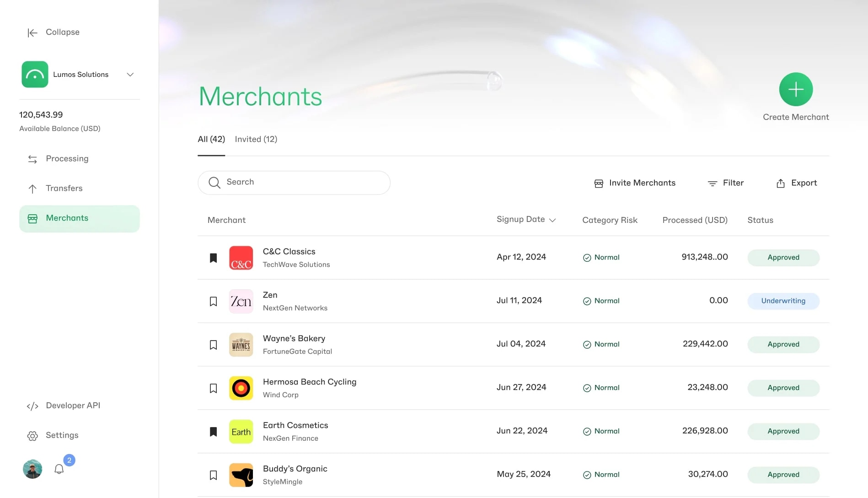
Task: Click the May 25, 2024 signup date
Action: tap(524, 475)
